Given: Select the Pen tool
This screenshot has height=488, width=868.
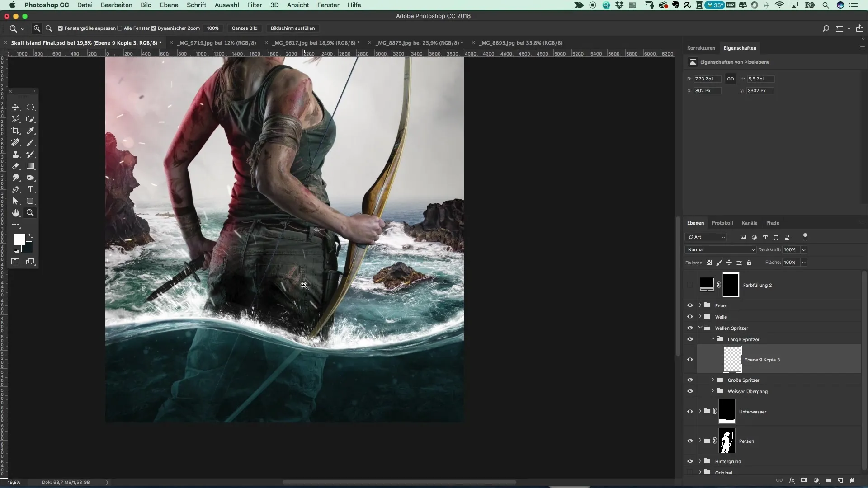Looking at the screenshot, I should click(15, 189).
